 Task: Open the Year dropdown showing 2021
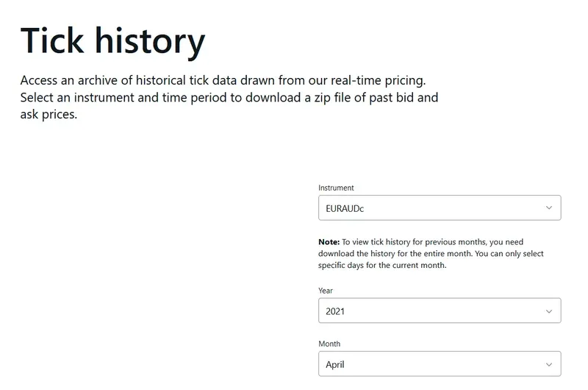[x=440, y=311]
